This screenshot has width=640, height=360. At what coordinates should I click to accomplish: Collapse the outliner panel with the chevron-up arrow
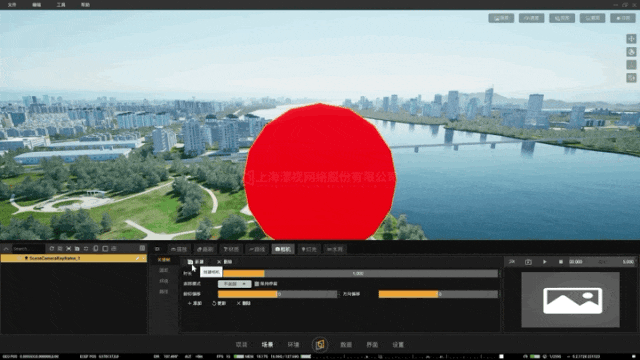[6, 249]
